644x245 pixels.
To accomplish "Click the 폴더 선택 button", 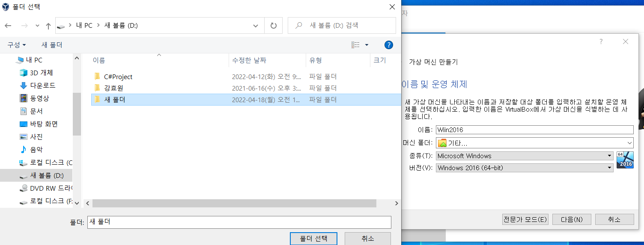I will 313,239.
